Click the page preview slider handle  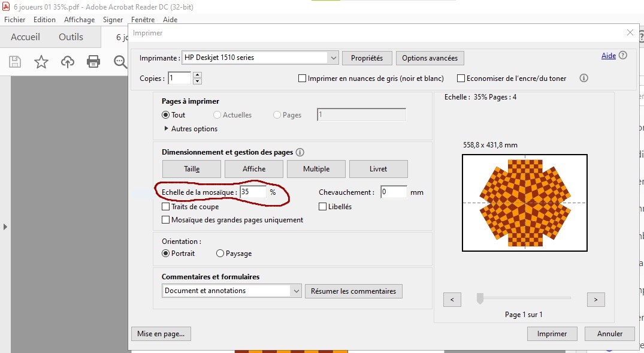point(480,298)
